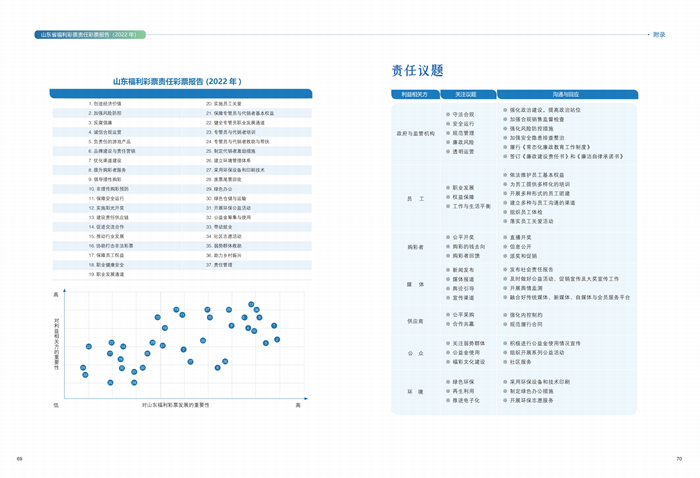Click the bullet icon beside 职业发展

click(446, 188)
